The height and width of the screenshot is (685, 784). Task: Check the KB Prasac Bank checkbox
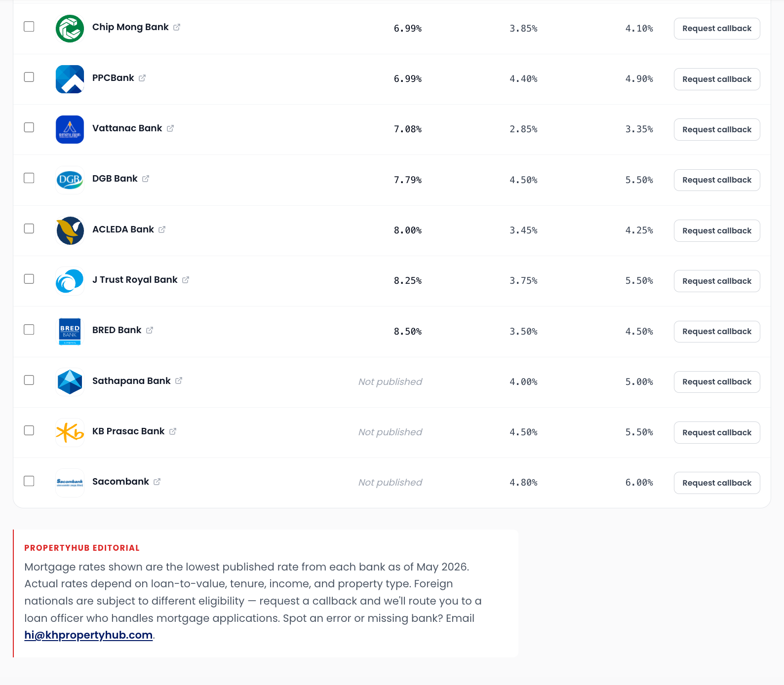29,430
